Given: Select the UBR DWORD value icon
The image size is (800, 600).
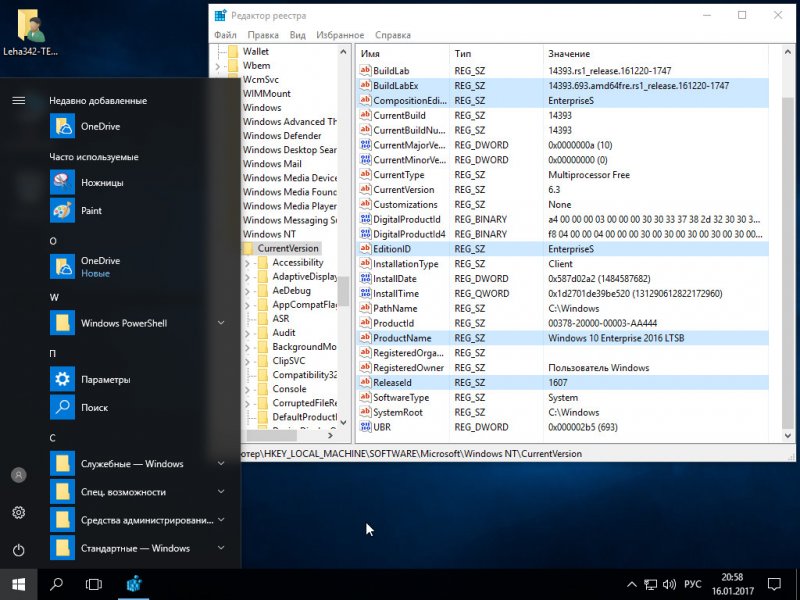Looking at the screenshot, I should [365, 427].
